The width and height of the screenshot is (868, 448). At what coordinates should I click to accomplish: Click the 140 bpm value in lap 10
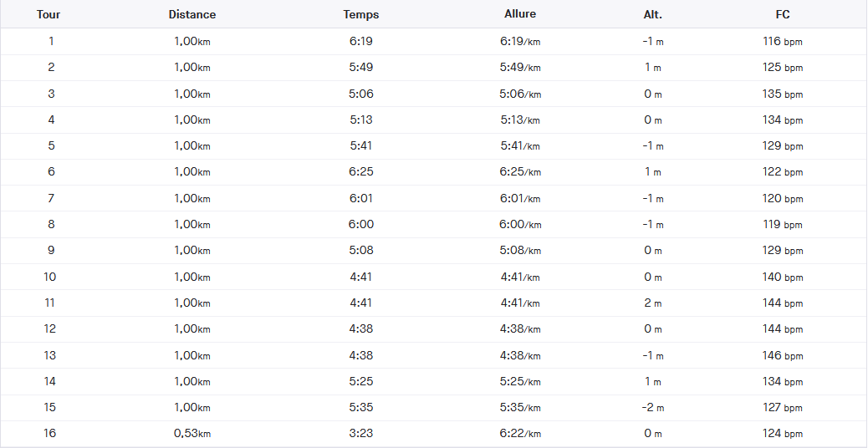pyautogui.click(x=782, y=277)
